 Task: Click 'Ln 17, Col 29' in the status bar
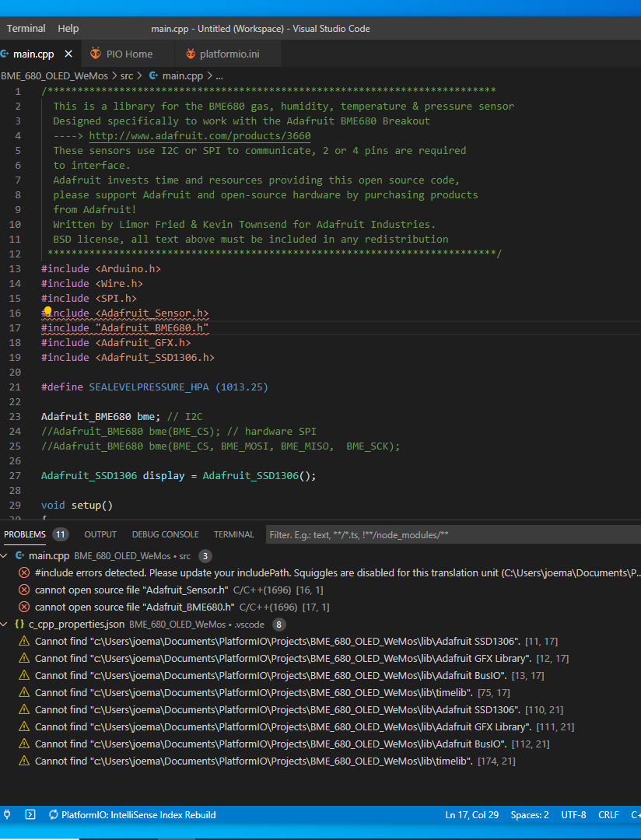pos(471,815)
